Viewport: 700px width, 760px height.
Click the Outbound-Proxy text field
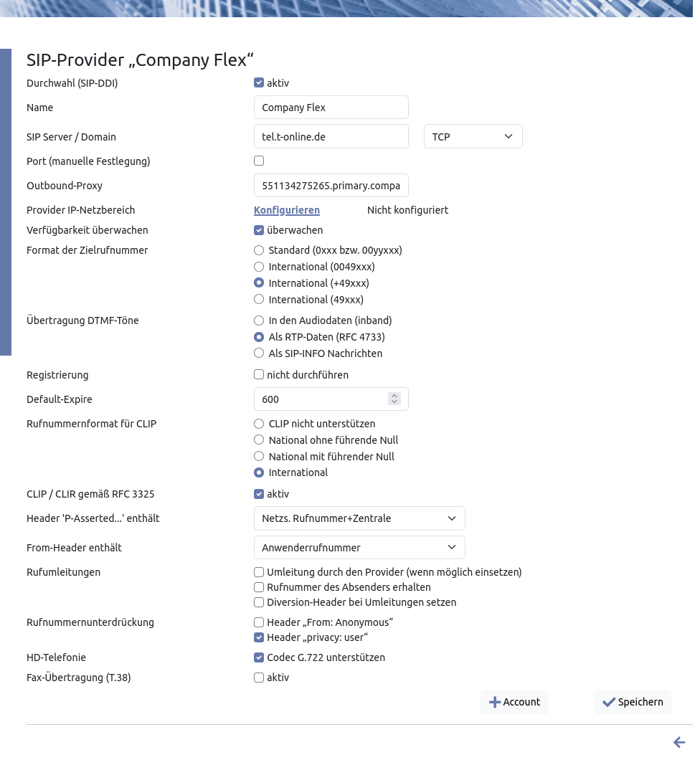coord(331,185)
